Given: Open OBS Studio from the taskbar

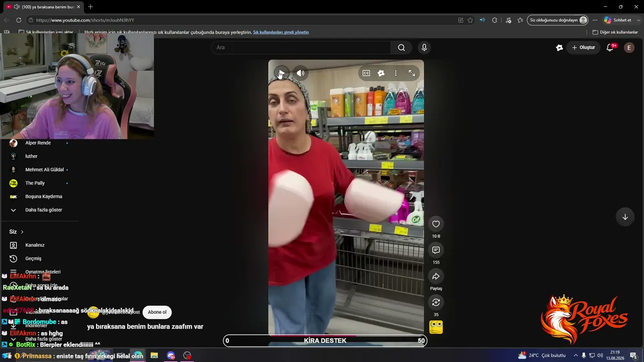Looking at the screenshot, I should click(187, 355).
